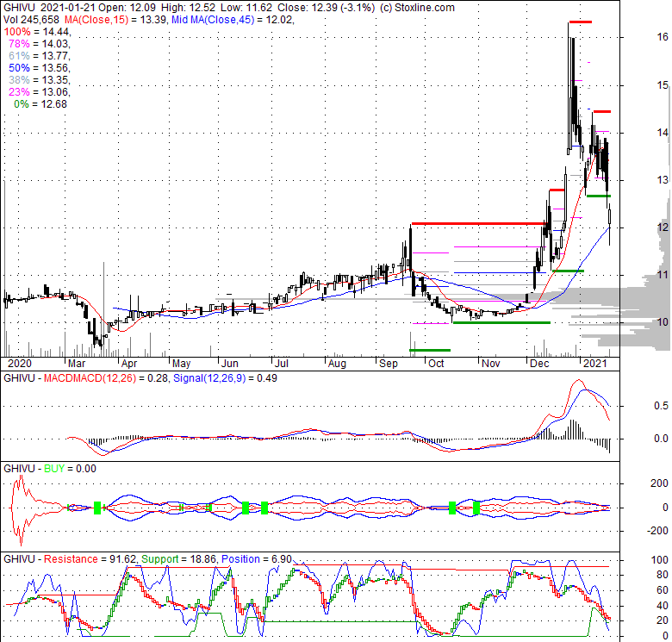Viewport: 672px width, 642px height.
Task: Select the 100% = 14.44 Fibonacci level
Action: [x=37, y=32]
